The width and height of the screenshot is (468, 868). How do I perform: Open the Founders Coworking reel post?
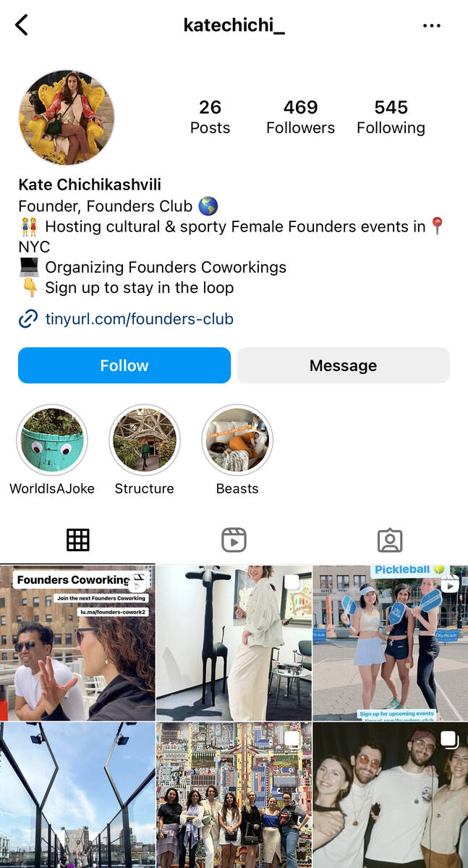tap(77, 643)
